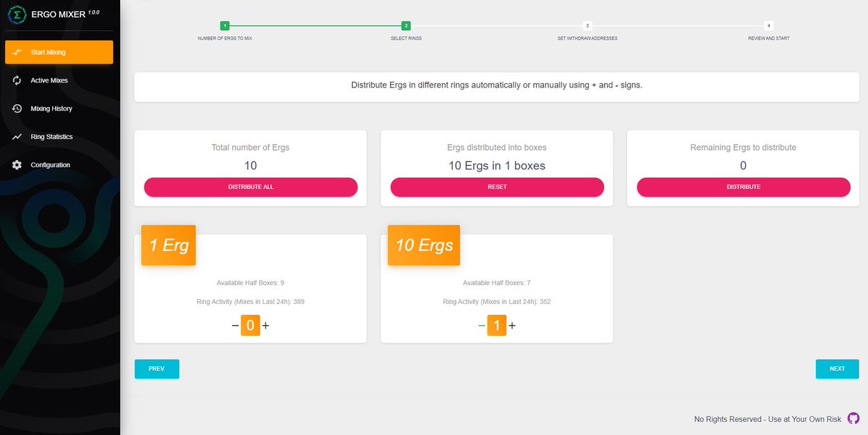Open the GitHub icon link
The image size is (868, 435).
point(854,418)
